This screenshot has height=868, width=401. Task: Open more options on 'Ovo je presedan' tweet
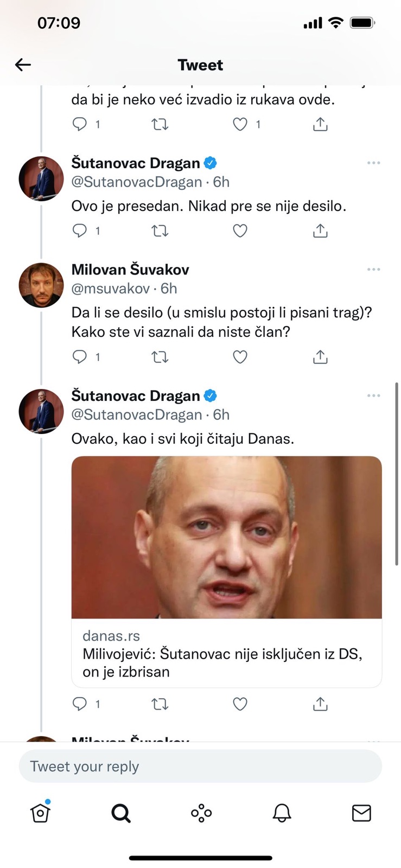[x=373, y=163]
